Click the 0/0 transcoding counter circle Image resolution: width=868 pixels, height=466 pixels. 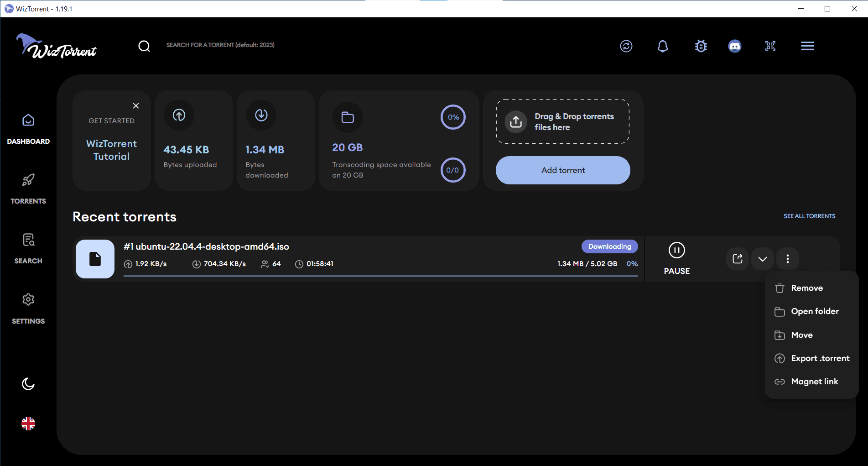(x=453, y=170)
